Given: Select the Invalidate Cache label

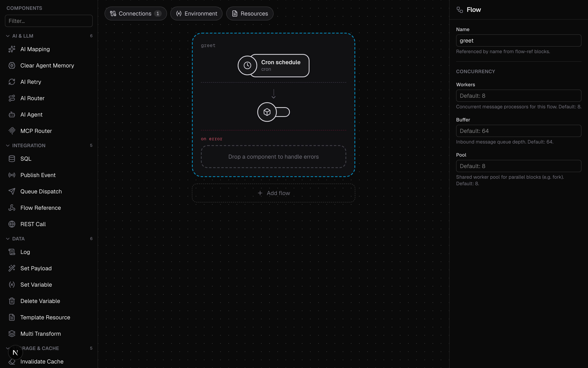Looking at the screenshot, I should (42, 361).
